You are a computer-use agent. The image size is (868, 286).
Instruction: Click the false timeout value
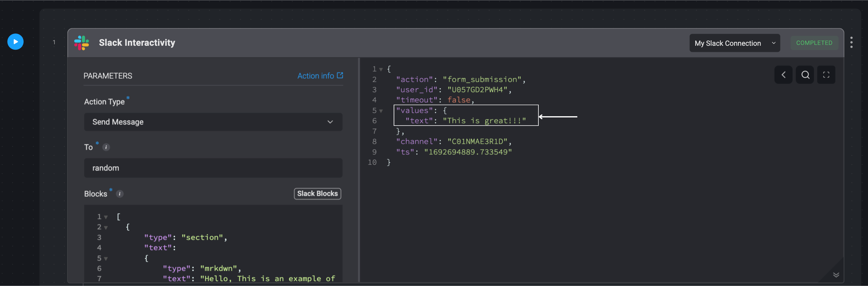tap(459, 100)
